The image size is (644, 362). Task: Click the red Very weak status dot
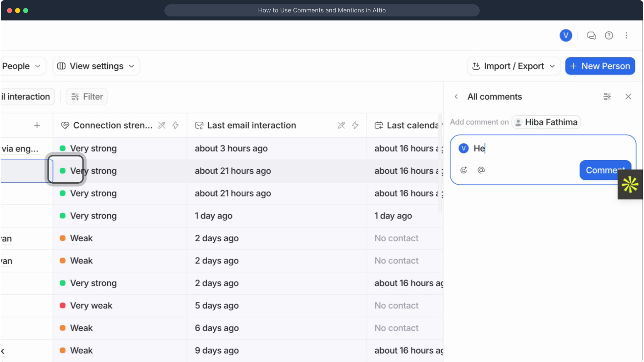62,306
